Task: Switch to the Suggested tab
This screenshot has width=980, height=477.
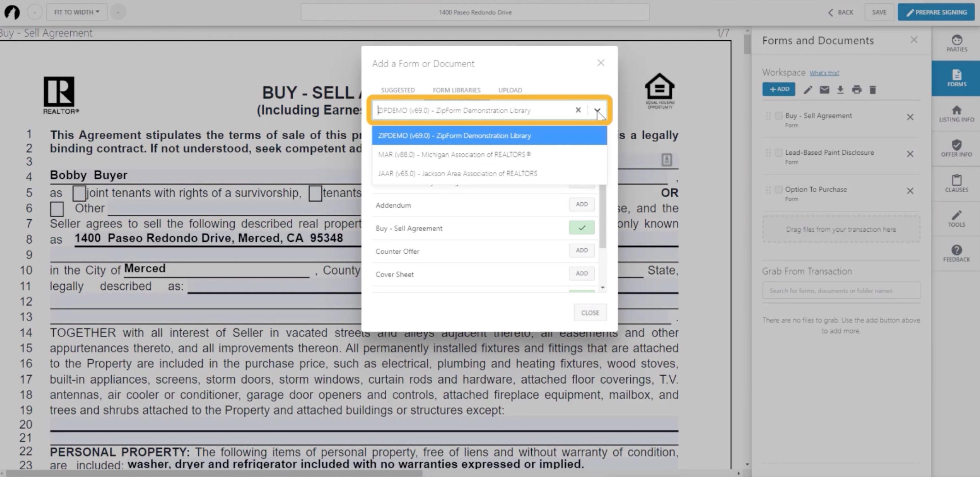Action: coord(397,90)
